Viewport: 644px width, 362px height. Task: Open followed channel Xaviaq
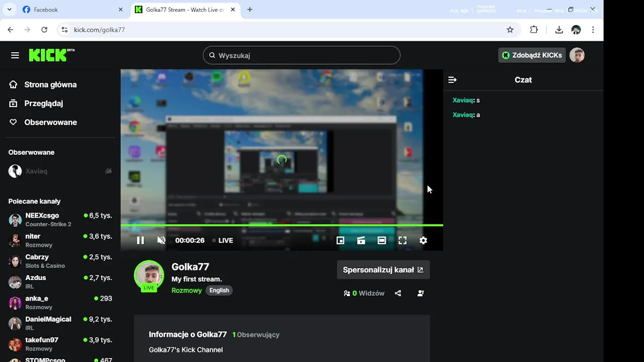point(36,171)
